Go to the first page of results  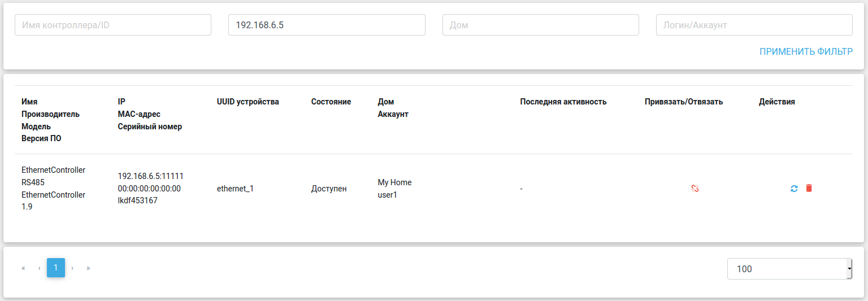23,268
